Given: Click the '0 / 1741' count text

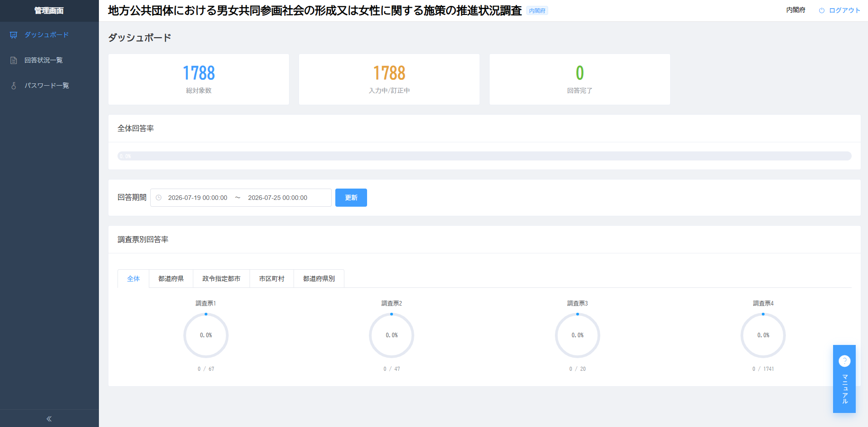Looking at the screenshot, I should tap(763, 369).
